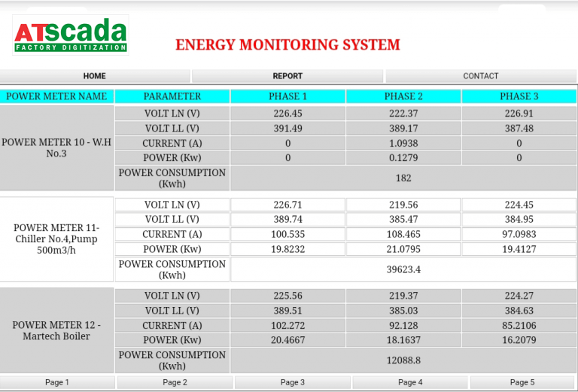The image size is (578, 392).
Task: Click the PHASE 1 column header
Action: pyautogui.click(x=287, y=96)
